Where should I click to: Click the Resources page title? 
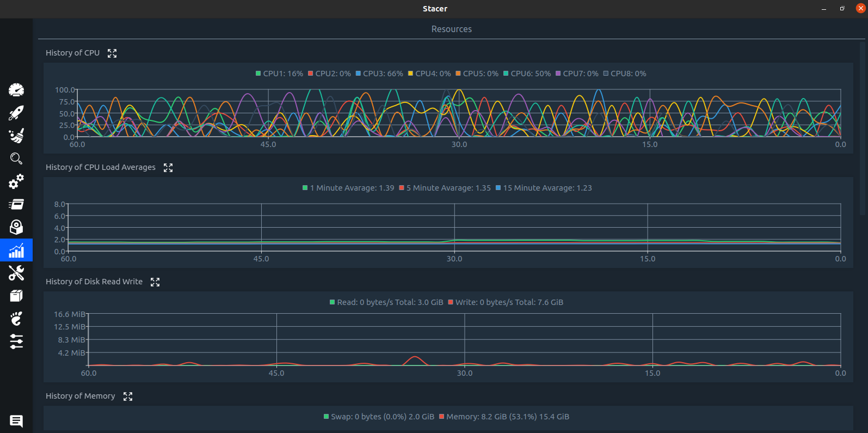(x=452, y=29)
